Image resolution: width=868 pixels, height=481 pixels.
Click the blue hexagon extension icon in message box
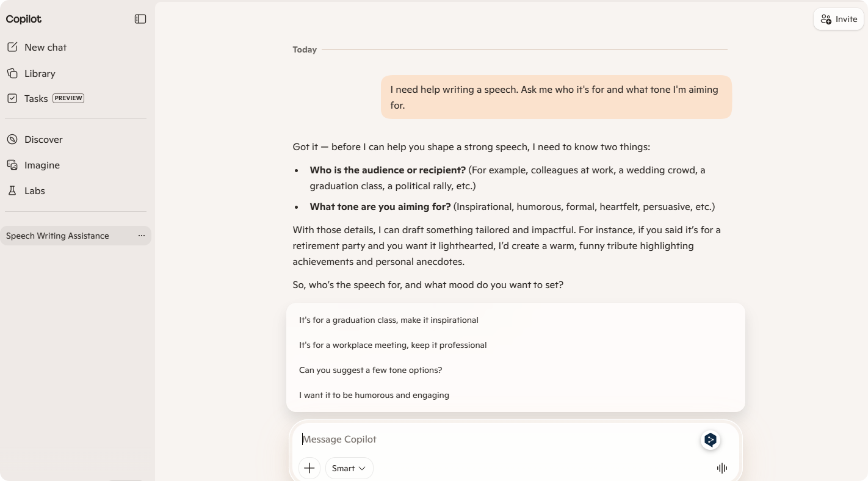click(x=710, y=439)
